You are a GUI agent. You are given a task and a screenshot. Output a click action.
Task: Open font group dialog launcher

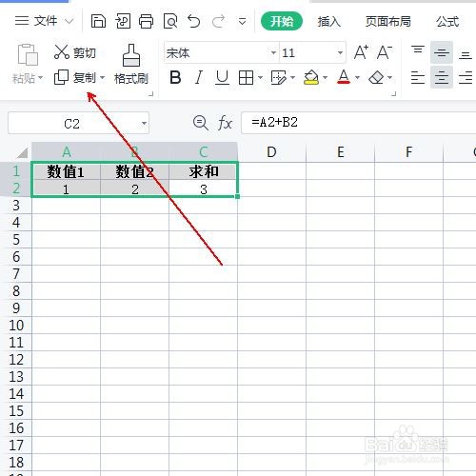coord(394,94)
